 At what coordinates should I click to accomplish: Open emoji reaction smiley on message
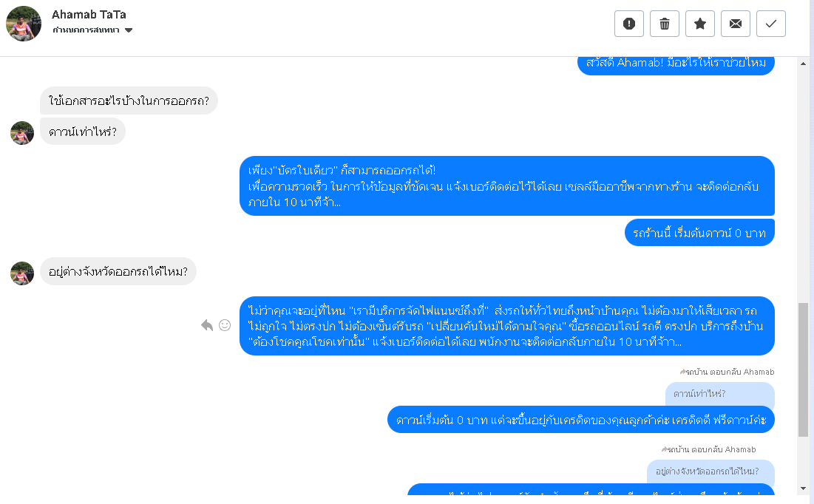pos(225,325)
